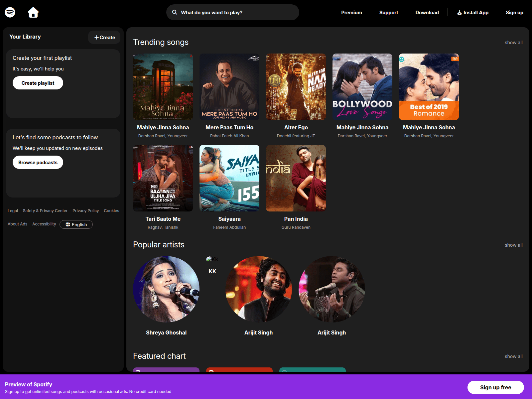
Task: Click the search magnifier icon
Action: [x=175, y=12]
